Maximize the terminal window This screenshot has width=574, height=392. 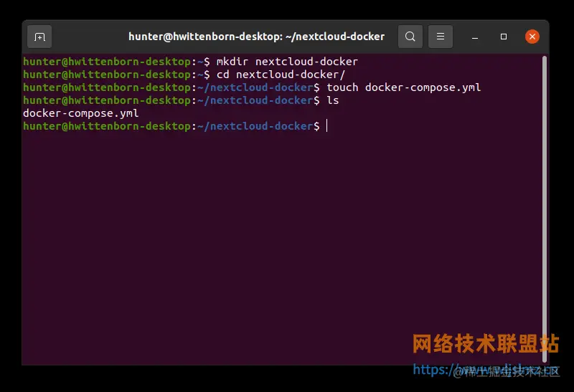click(x=504, y=37)
